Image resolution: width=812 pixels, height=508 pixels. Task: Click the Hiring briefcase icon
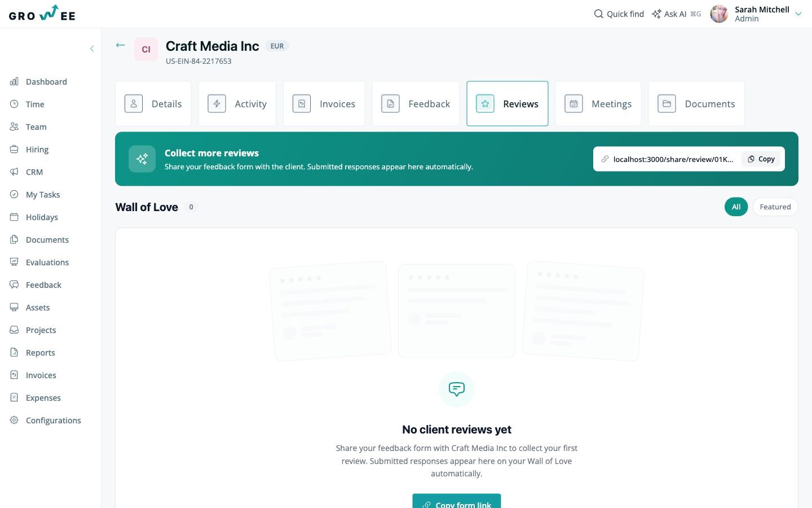(14, 150)
